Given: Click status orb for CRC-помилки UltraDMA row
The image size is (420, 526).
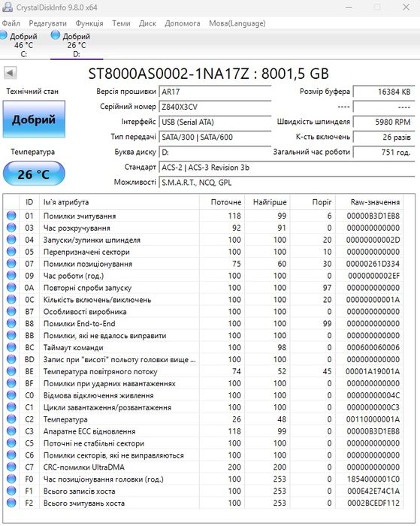Looking at the screenshot, I should [x=11, y=467].
